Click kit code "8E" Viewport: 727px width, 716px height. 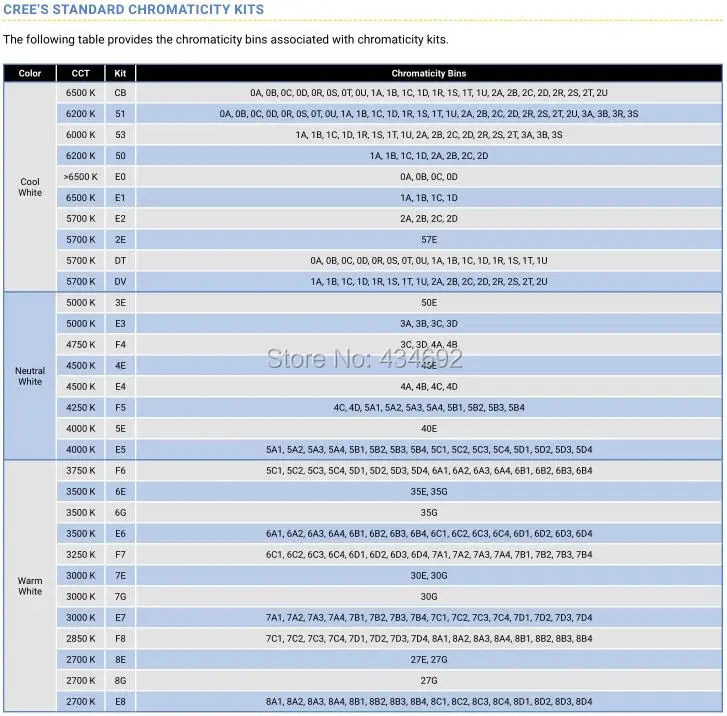point(120,659)
